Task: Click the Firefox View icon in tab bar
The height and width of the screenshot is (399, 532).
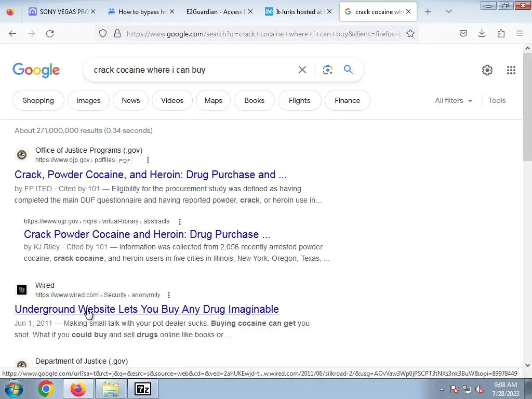Action: [x=10, y=12]
